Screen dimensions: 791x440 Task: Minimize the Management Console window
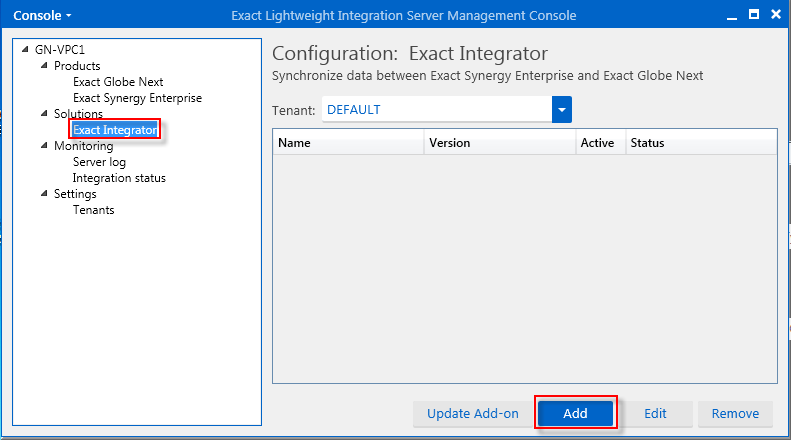732,16
